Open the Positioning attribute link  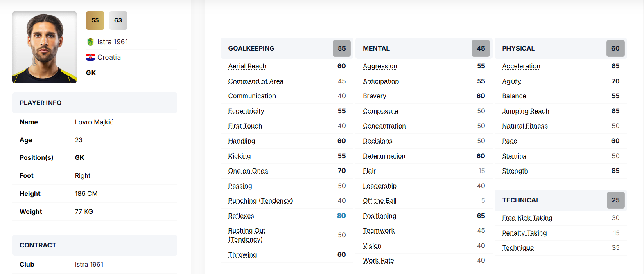pos(380,216)
